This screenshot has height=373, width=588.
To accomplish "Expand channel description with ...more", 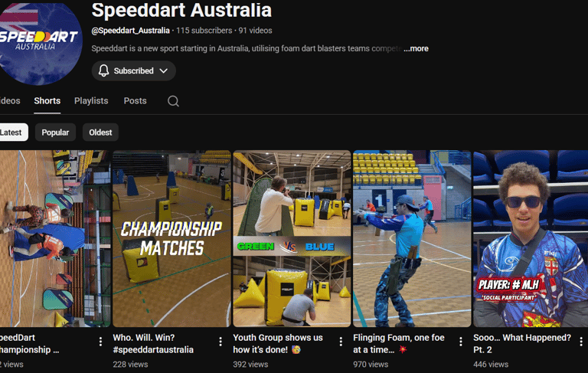I will click(416, 48).
